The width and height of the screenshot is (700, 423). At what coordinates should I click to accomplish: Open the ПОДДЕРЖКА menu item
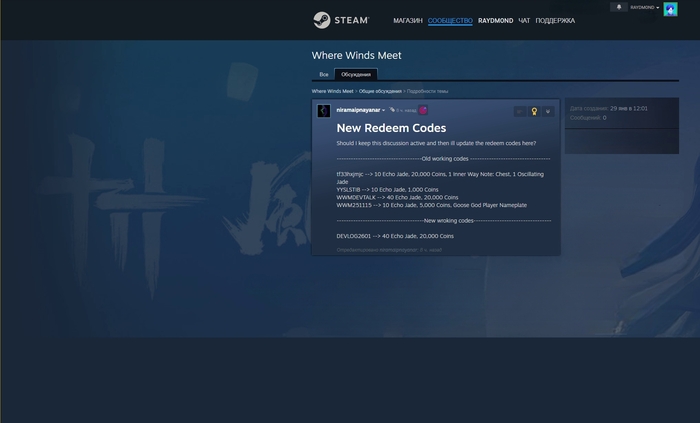coord(555,20)
